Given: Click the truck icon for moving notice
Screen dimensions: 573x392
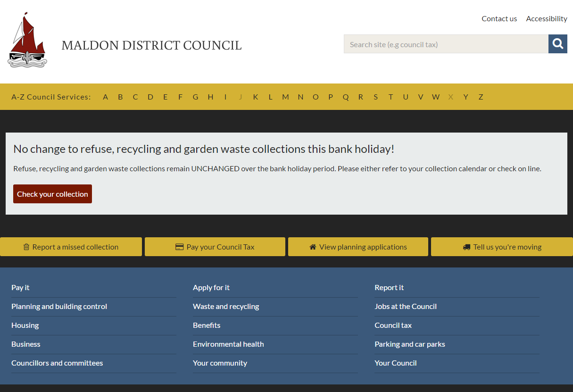Looking at the screenshot, I should 466,247.
